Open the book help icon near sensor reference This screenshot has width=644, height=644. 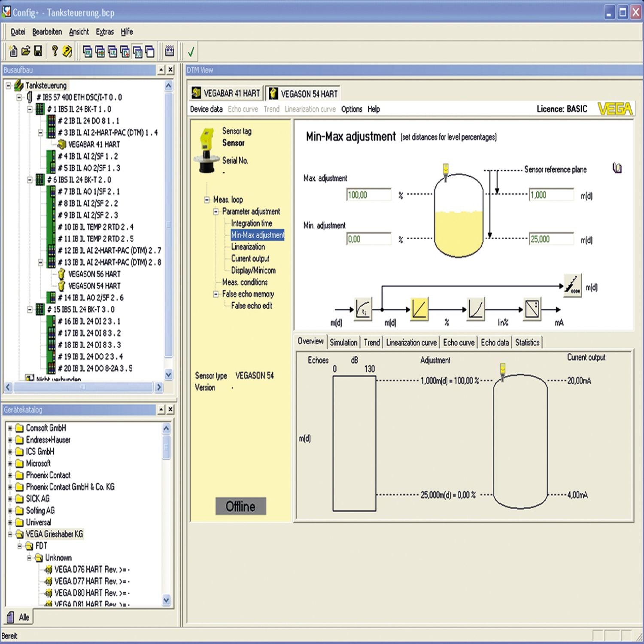[x=617, y=168]
